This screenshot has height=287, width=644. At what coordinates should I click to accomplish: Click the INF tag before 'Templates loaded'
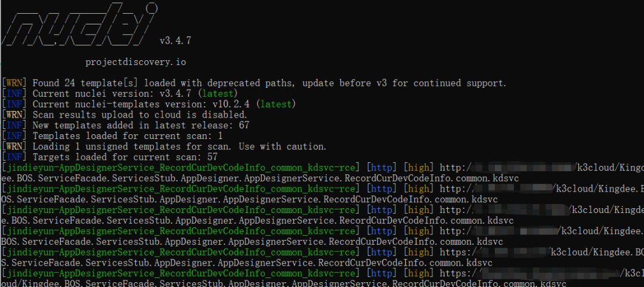point(14,135)
